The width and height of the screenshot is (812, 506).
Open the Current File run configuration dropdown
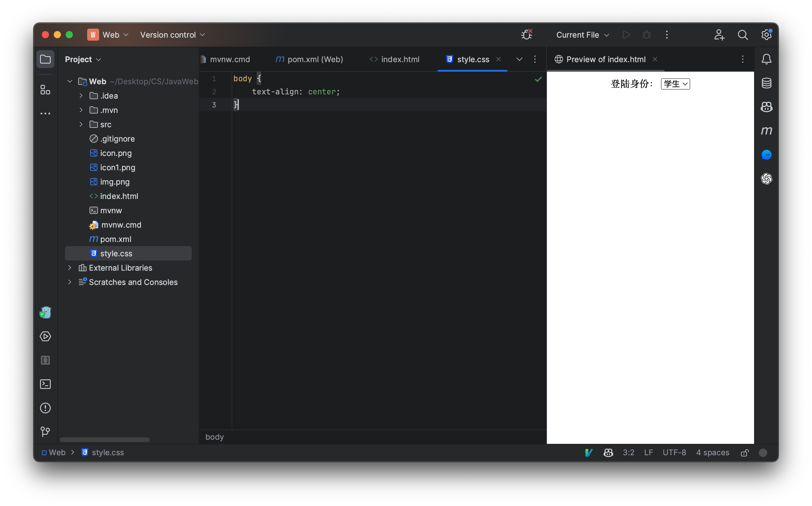coord(582,34)
